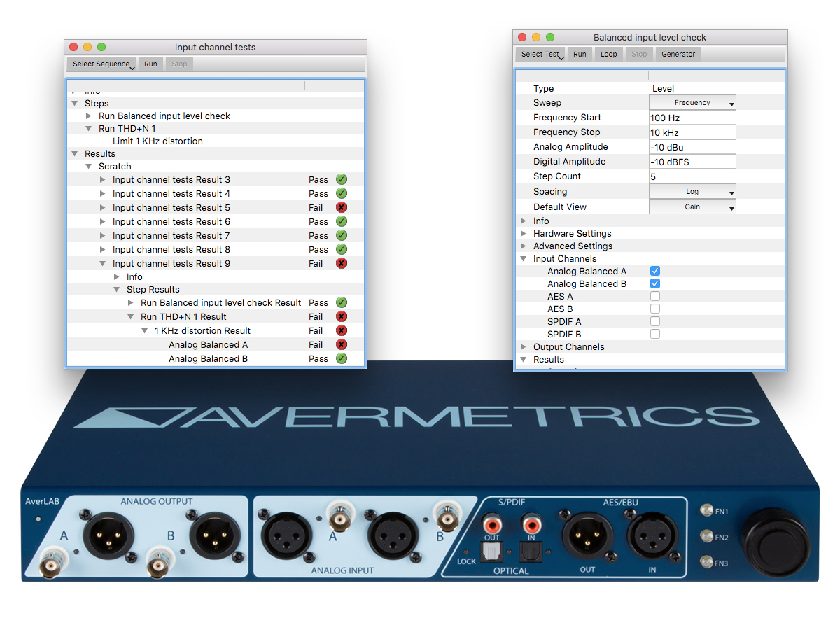Click the green pass icon for Result 3
Image resolution: width=840 pixels, height=630 pixels.
pos(342,179)
